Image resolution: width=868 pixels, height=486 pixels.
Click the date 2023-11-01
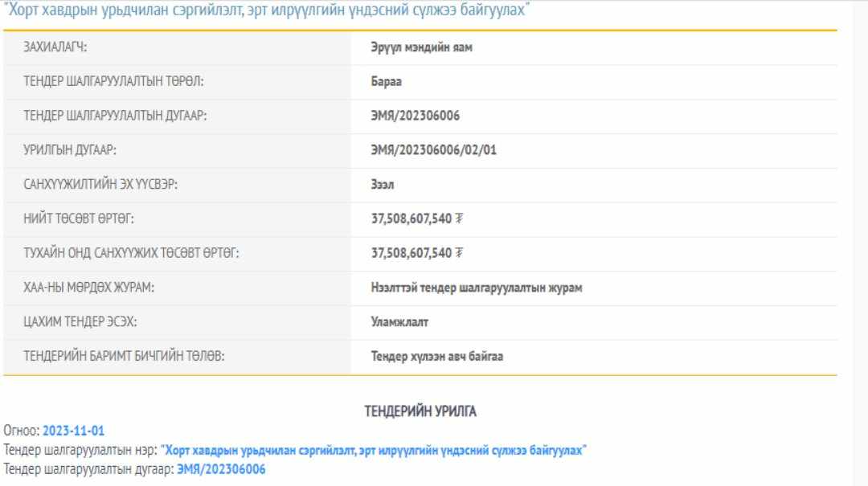73,431
